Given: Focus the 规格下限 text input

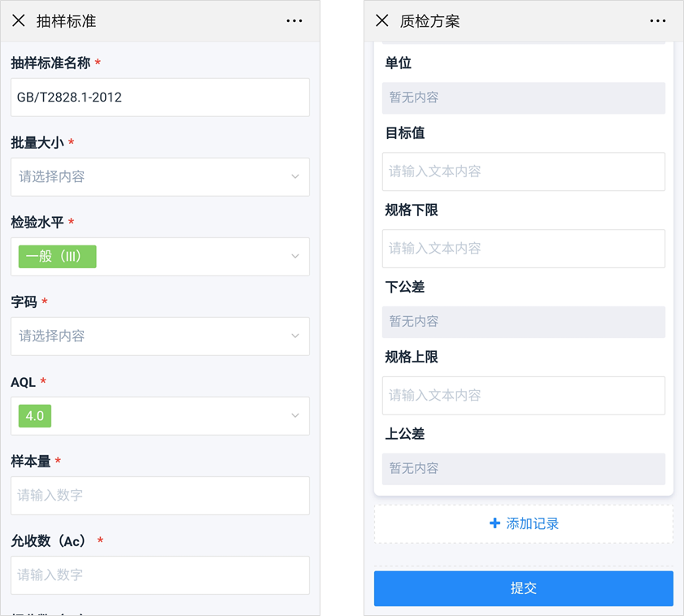Looking at the screenshot, I should coord(524,249).
